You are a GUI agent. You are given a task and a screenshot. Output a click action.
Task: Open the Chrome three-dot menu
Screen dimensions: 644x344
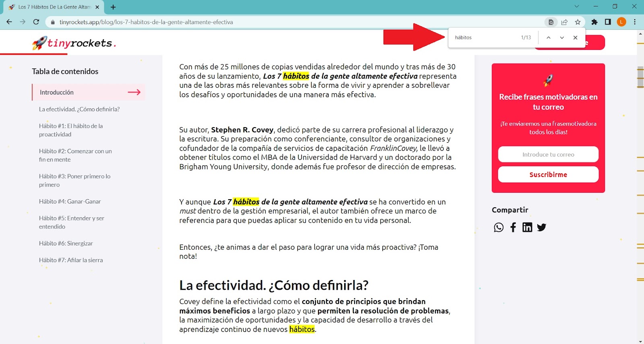pos(635,22)
